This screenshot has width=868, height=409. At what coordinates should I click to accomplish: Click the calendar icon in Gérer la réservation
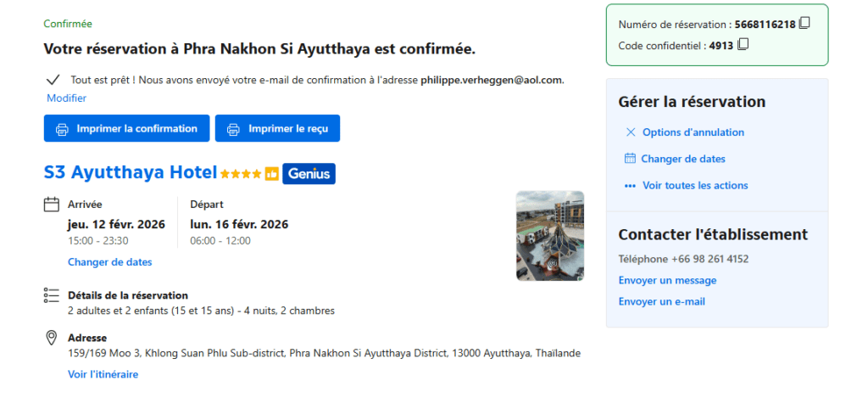[630, 159]
